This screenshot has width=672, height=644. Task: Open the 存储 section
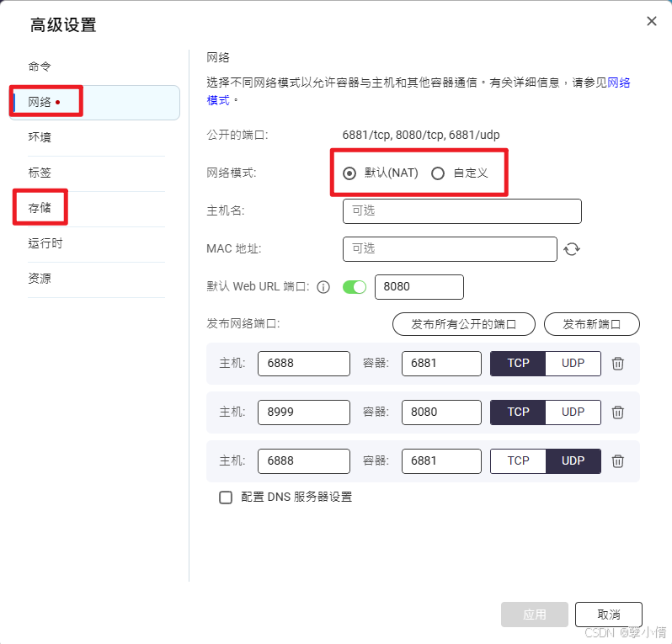(x=40, y=208)
